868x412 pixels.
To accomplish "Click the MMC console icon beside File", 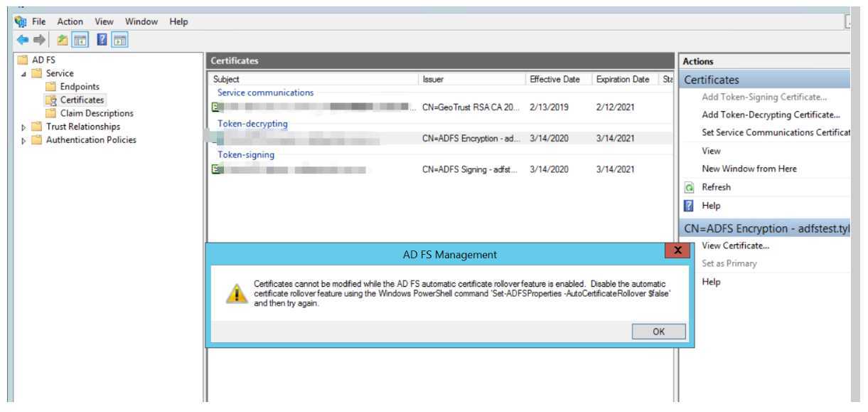I will [x=20, y=21].
